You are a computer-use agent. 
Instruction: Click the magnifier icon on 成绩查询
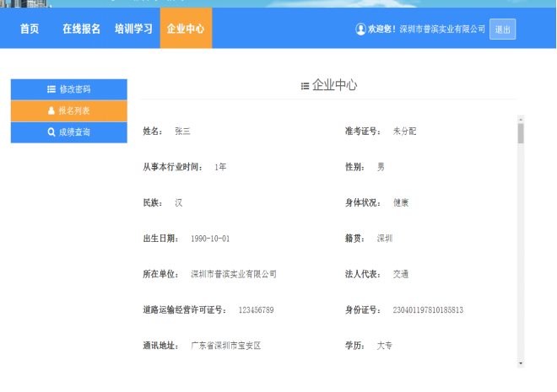point(51,132)
